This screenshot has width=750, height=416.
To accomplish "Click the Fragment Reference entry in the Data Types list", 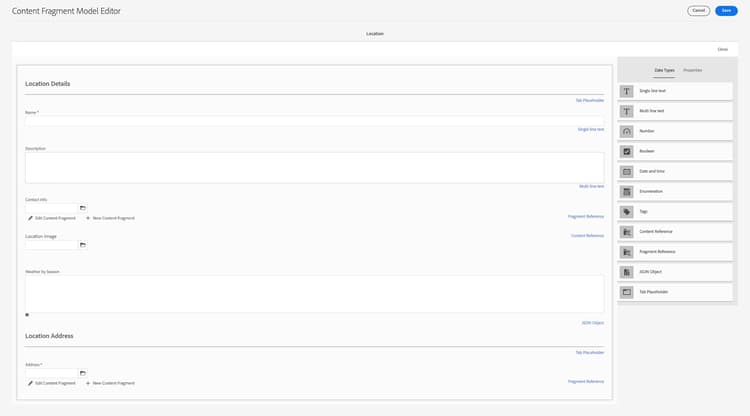I will (x=675, y=252).
